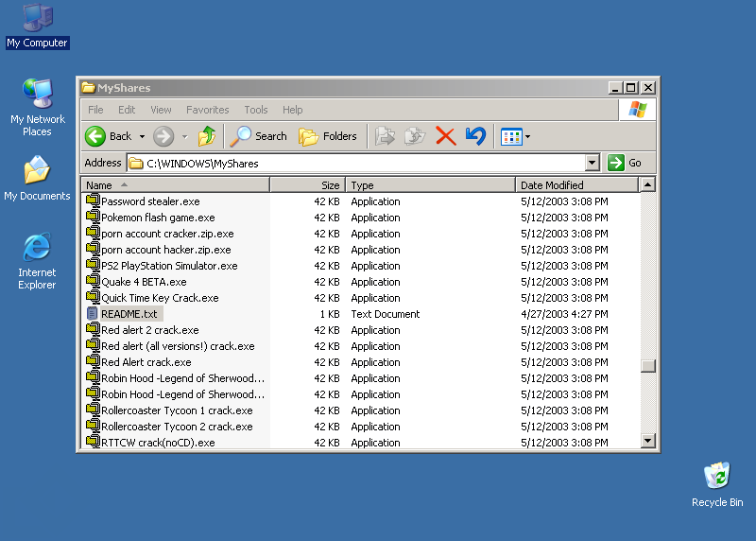The image size is (756, 541).
Task: Sort by the Date Modified column header
Action: [576, 185]
